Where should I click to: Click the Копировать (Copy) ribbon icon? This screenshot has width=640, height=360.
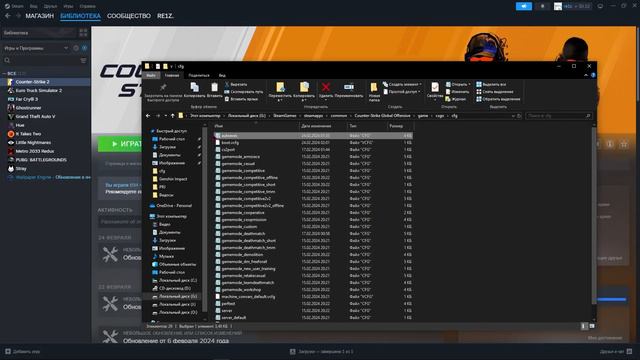click(194, 87)
